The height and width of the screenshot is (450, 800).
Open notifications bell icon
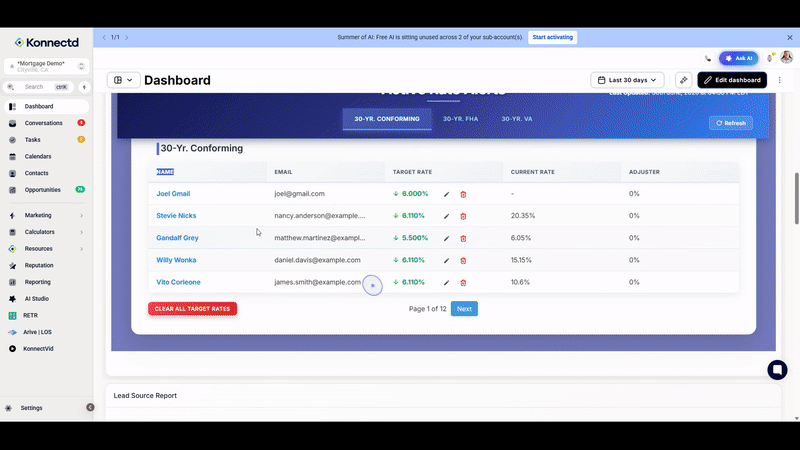770,58
